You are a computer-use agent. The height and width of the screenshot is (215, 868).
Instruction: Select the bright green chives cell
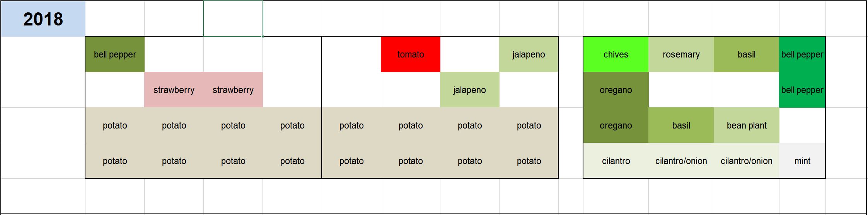(x=616, y=54)
